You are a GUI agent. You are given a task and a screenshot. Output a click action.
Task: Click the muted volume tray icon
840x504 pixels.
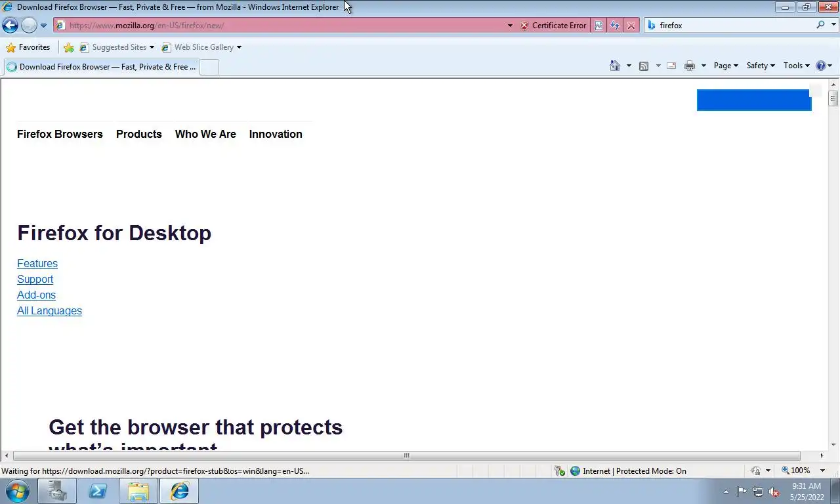(774, 492)
